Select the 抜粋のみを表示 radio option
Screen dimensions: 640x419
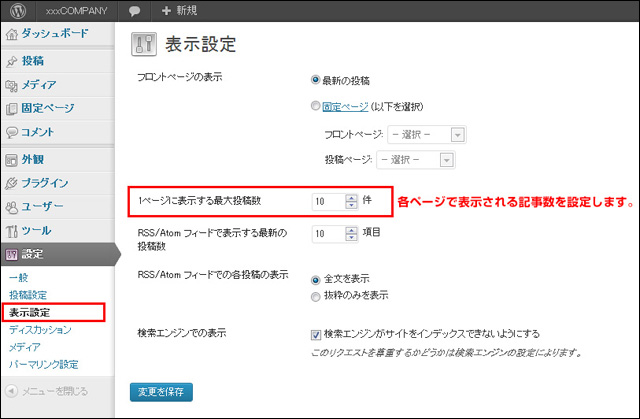coord(317,296)
